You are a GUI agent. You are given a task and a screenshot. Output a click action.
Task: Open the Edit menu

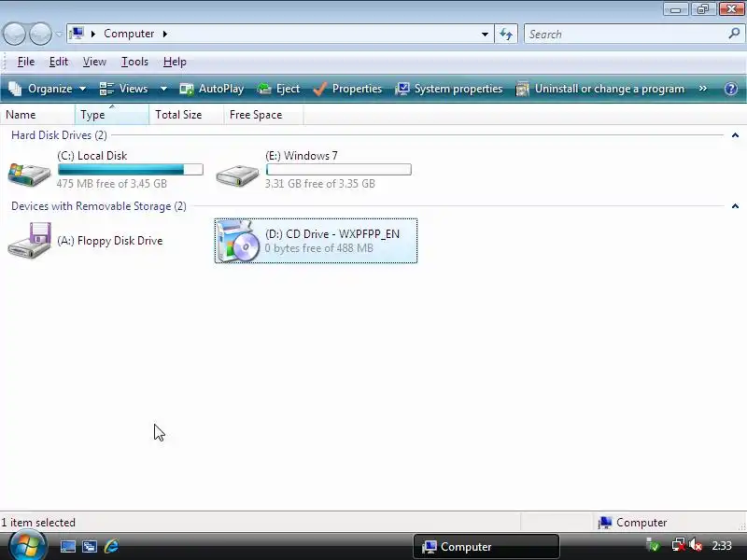coord(59,62)
